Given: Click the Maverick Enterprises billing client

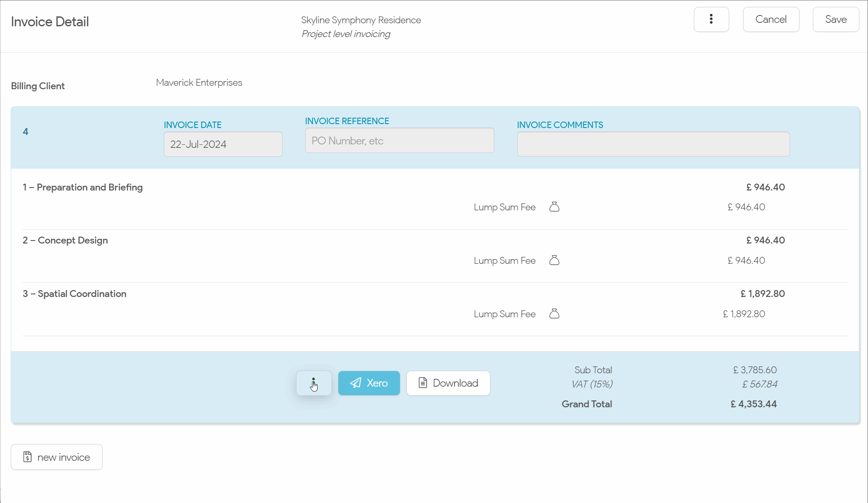Looking at the screenshot, I should point(199,83).
